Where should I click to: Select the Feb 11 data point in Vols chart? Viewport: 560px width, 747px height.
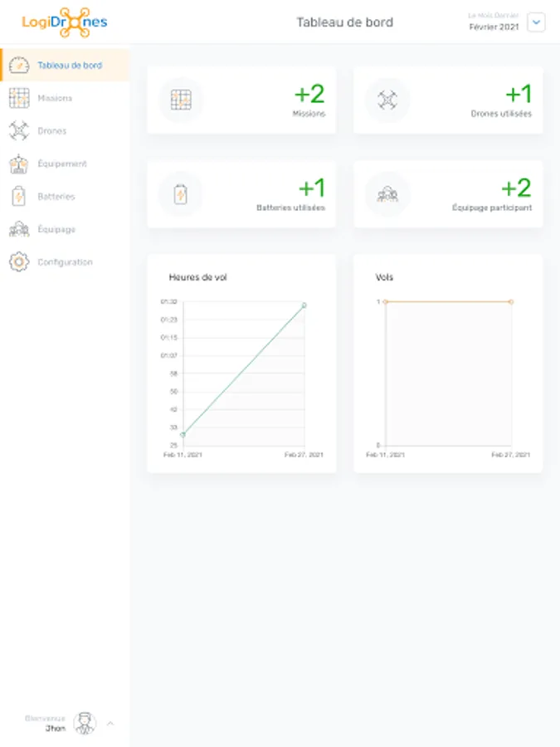[x=386, y=301]
